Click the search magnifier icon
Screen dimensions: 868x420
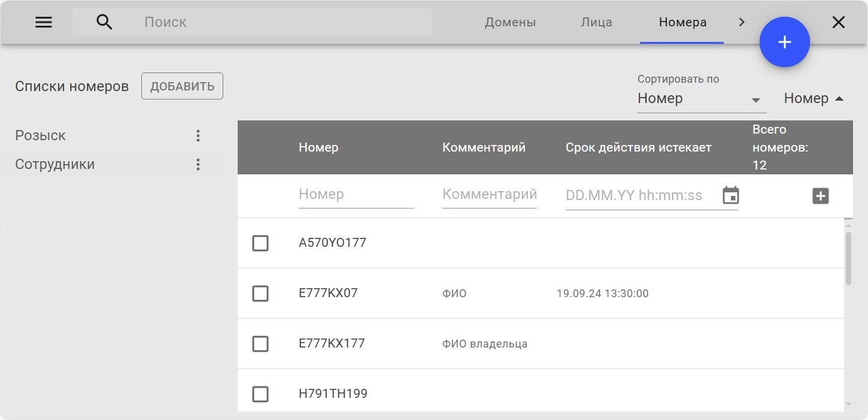[x=104, y=23]
